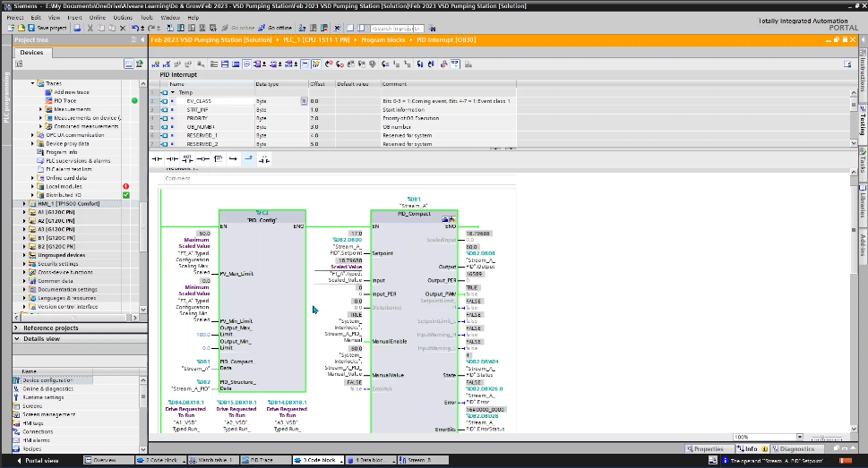Open the Properties inspector tab

pyautogui.click(x=707, y=448)
